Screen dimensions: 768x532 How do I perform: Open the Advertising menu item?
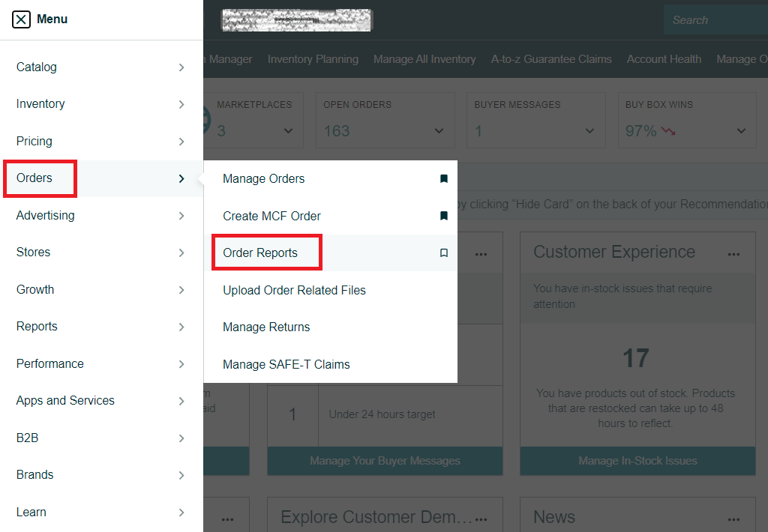point(45,215)
